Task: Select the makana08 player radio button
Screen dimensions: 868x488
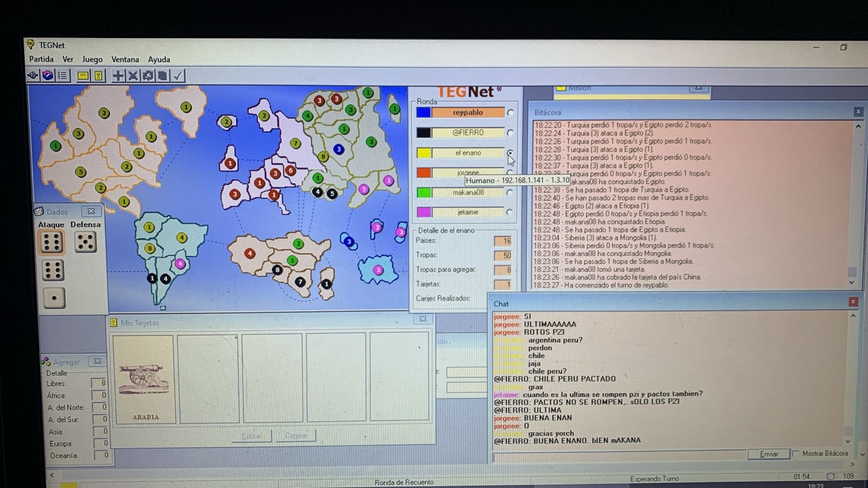Action: pyautogui.click(x=510, y=192)
